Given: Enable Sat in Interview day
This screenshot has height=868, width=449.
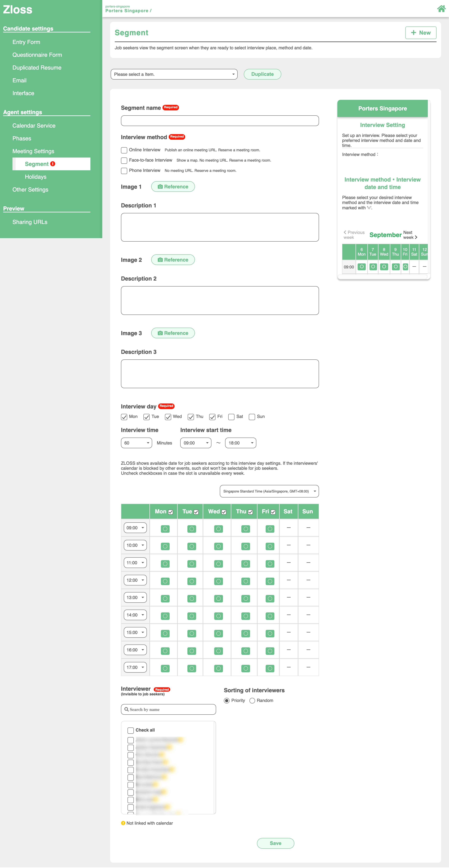Looking at the screenshot, I should pyautogui.click(x=231, y=417).
